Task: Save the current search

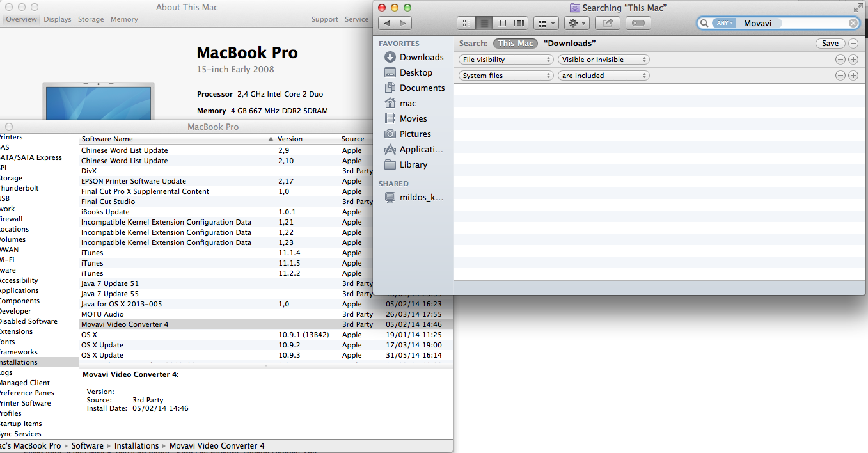Action: pyautogui.click(x=830, y=44)
